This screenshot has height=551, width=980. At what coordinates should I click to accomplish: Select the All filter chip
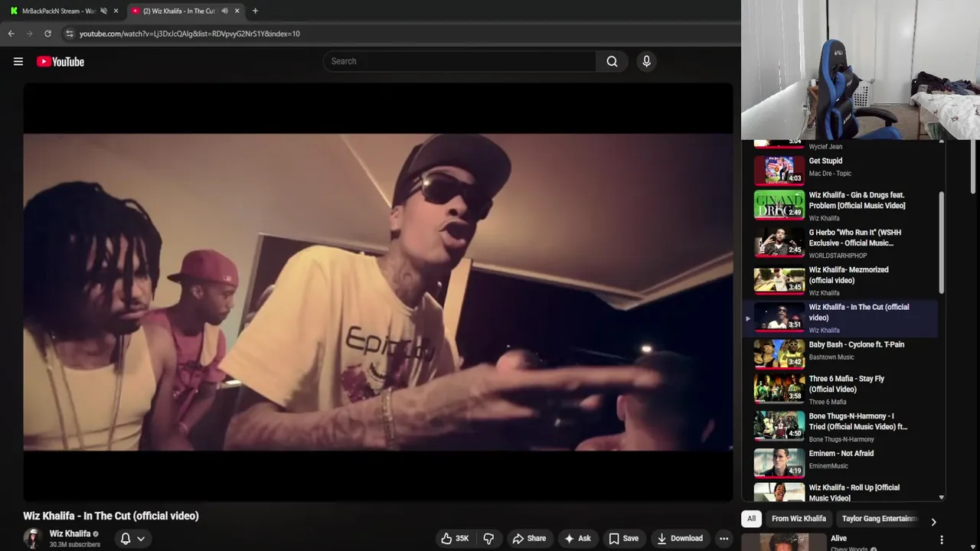[751, 519]
